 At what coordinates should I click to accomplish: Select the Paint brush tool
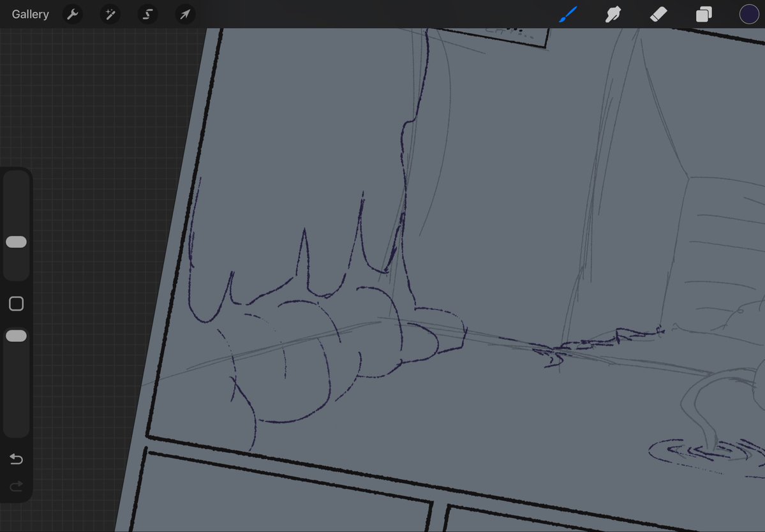[x=568, y=14]
